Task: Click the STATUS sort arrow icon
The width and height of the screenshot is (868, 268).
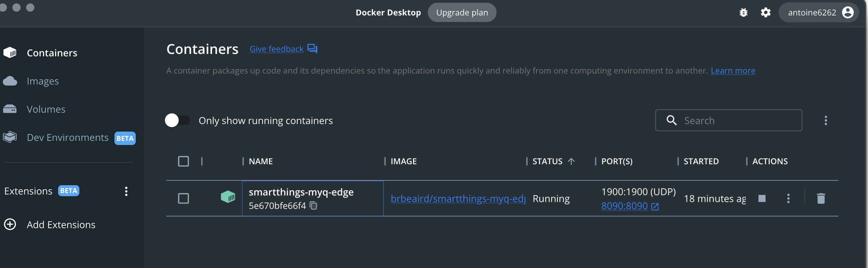Action: click(571, 161)
